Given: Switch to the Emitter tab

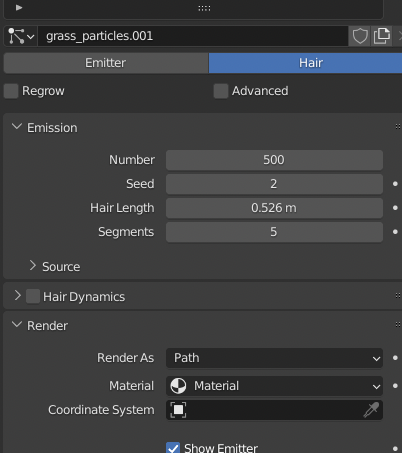Looking at the screenshot, I should [x=106, y=63].
